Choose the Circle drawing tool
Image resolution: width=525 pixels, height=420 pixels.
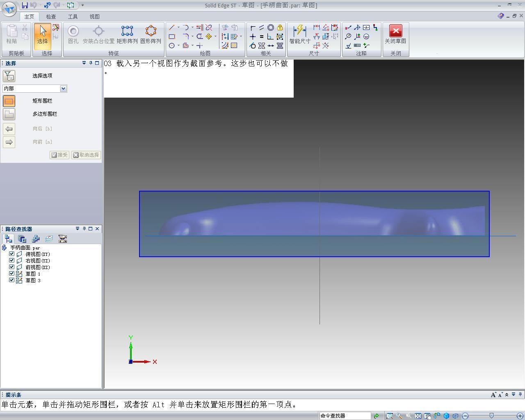(172, 46)
